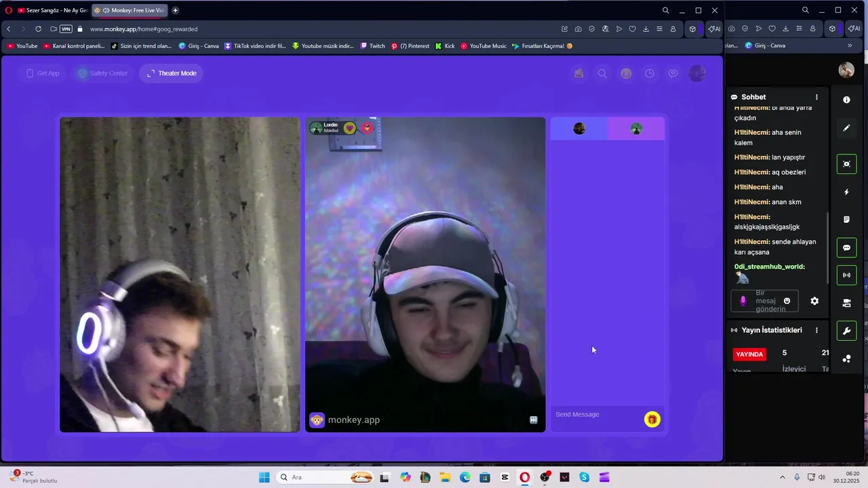Click the skip-forward icon on the monkey.app video
This screenshot has width=868, height=488.
pyautogui.click(x=534, y=420)
